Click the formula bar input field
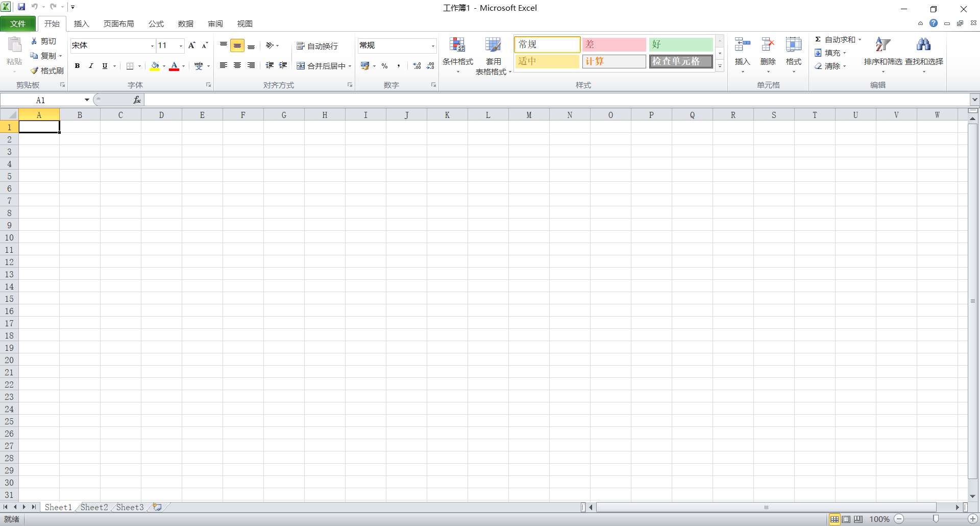This screenshot has height=526, width=980. 557,100
